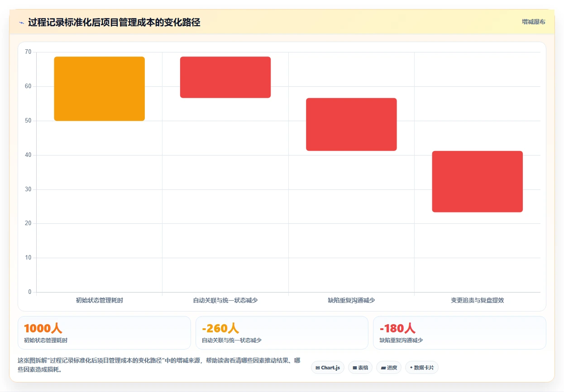Click the x-axis label 自动关联与统一状态减少
This screenshot has width=564, height=392.
pyautogui.click(x=225, y=300)
